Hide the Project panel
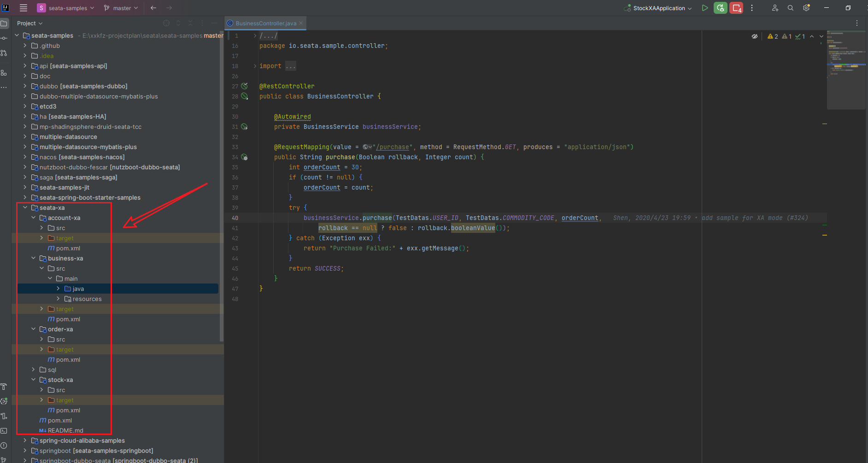Viewport: 868px width, 463px height. point(214,23)
